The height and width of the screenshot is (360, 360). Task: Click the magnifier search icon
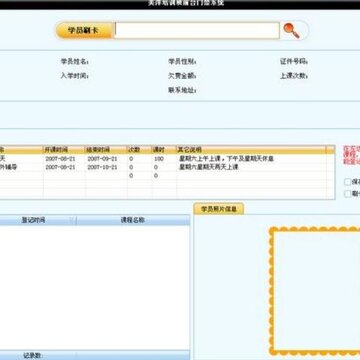(x=291, y=31)
